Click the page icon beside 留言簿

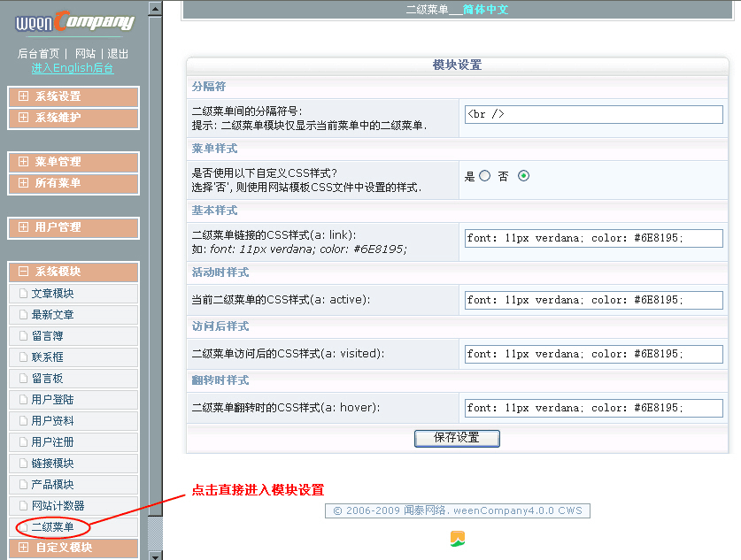[x=23, y=336]
